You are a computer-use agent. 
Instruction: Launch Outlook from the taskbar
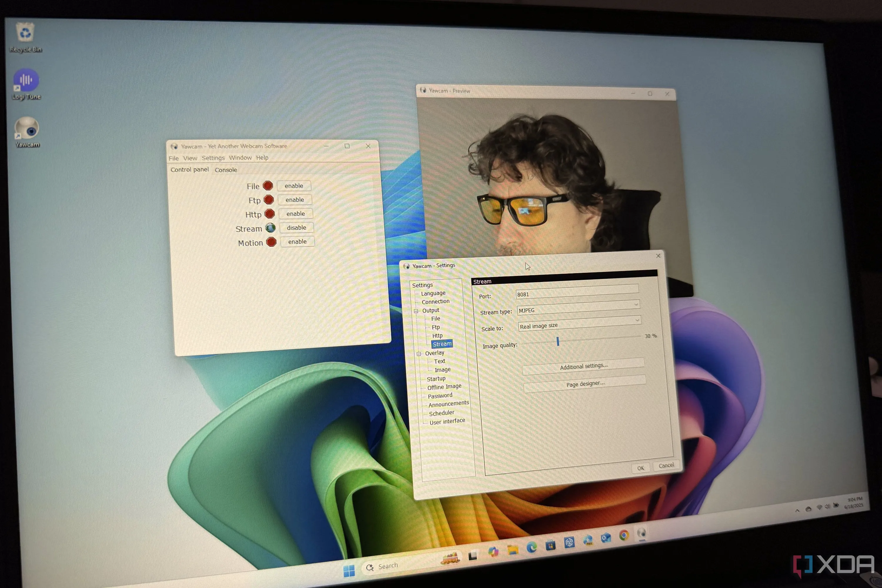coord(606,538)
